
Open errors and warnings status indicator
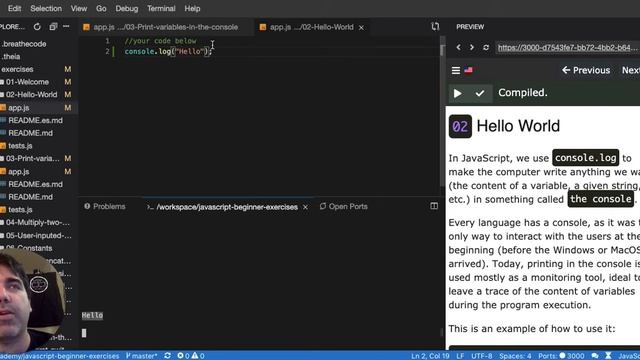(191, 356)
